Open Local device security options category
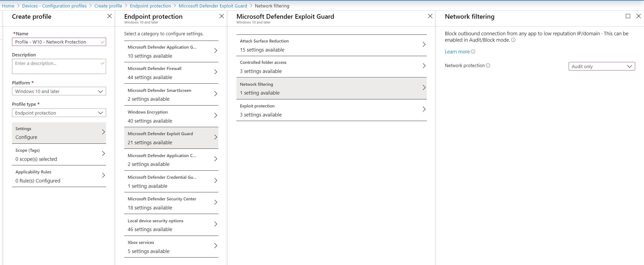644x265 pixels. pos(171,225)
